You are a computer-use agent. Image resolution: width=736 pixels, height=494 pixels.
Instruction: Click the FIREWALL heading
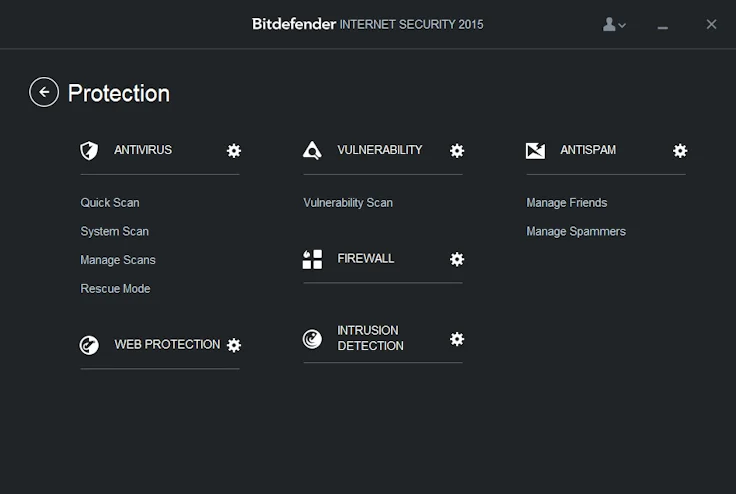pos(366,259)
